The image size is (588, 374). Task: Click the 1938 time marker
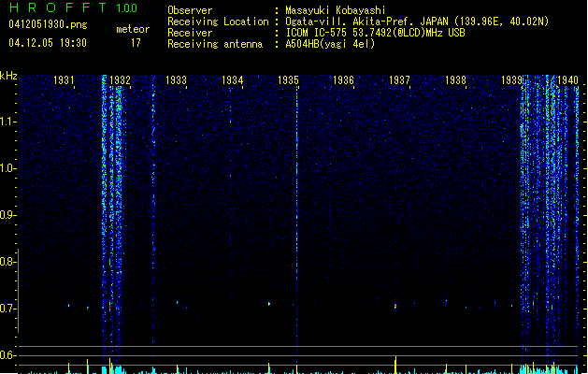click(455, 80)
